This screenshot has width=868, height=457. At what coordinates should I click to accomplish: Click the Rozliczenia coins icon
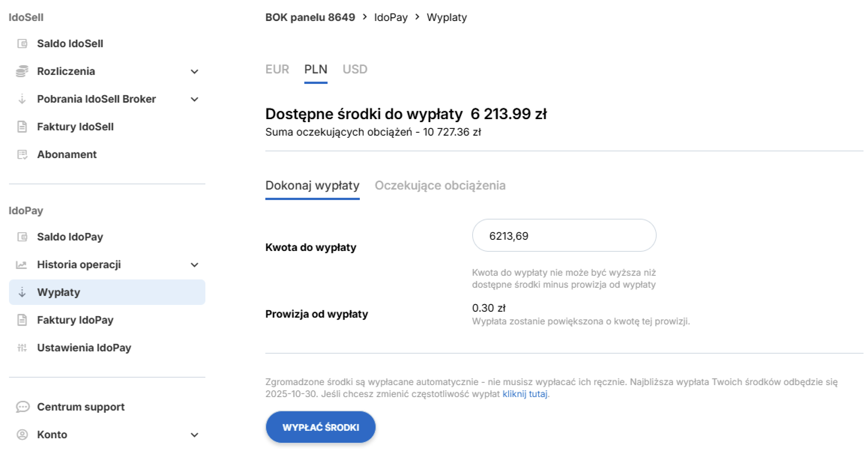[22, 71]
